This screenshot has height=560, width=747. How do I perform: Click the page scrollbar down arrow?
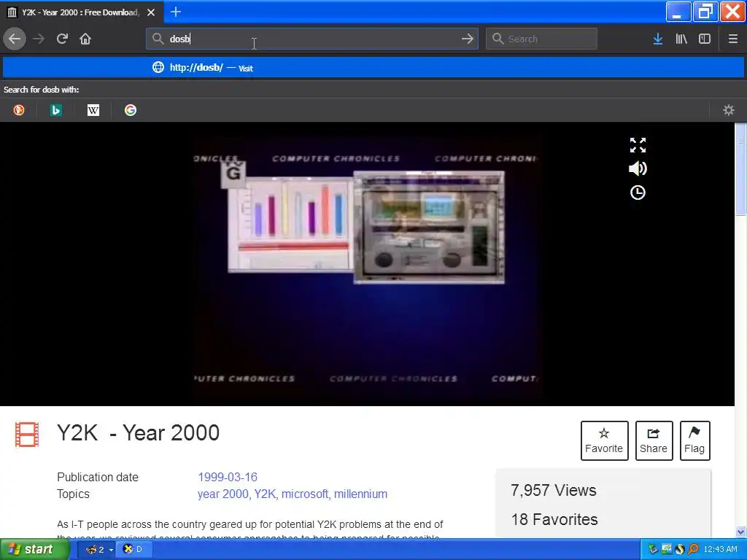coord(740,532)
